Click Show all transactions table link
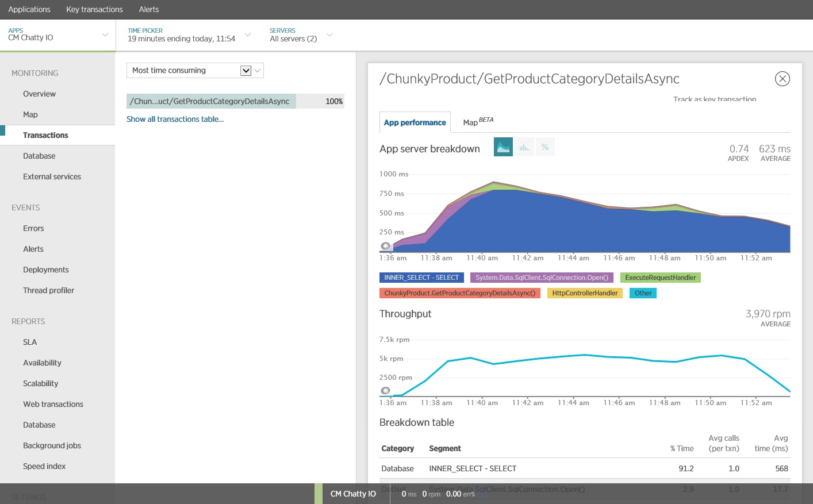Viewport: 813px width, 504px height. point(175,120)
